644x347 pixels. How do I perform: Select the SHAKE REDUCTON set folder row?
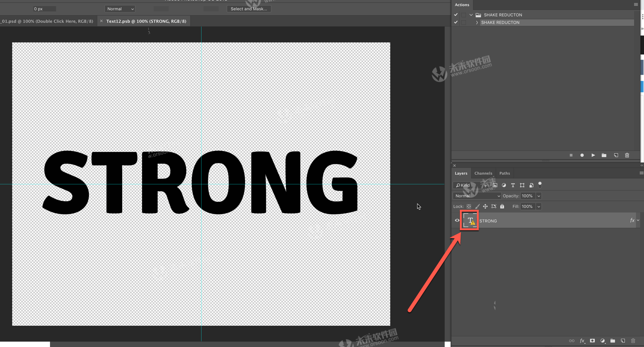554,15
